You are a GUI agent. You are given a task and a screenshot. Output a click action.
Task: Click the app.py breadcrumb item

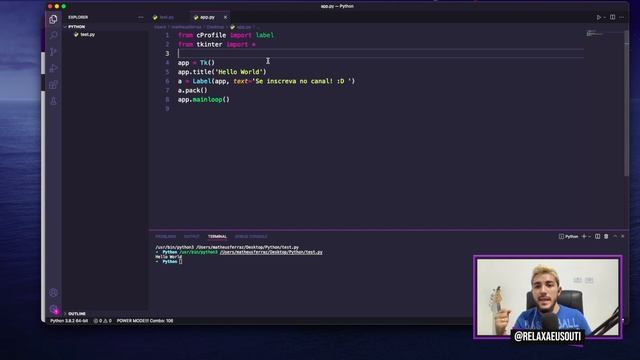(244, 27)
